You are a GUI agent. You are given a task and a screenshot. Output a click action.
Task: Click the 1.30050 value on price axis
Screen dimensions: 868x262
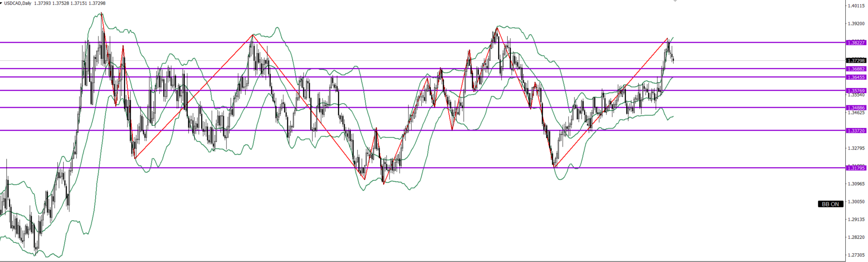pos(856,202)
